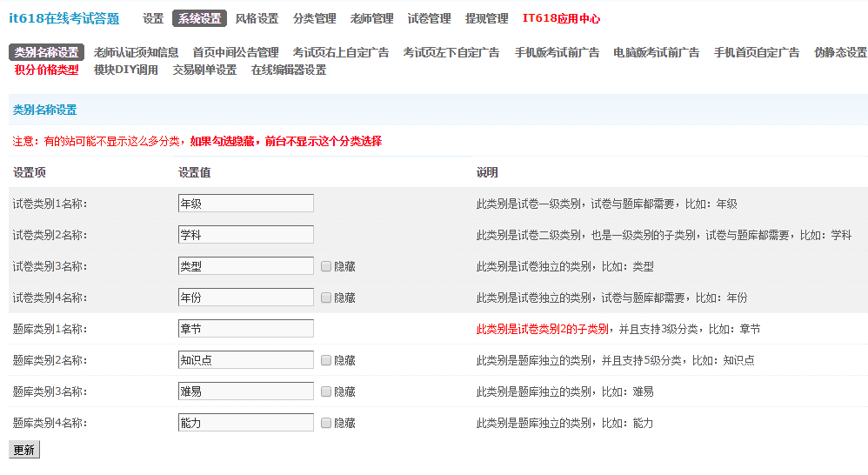The image size is (868, 475).
Task: Click the 更新 button
Action: [23, 450]
